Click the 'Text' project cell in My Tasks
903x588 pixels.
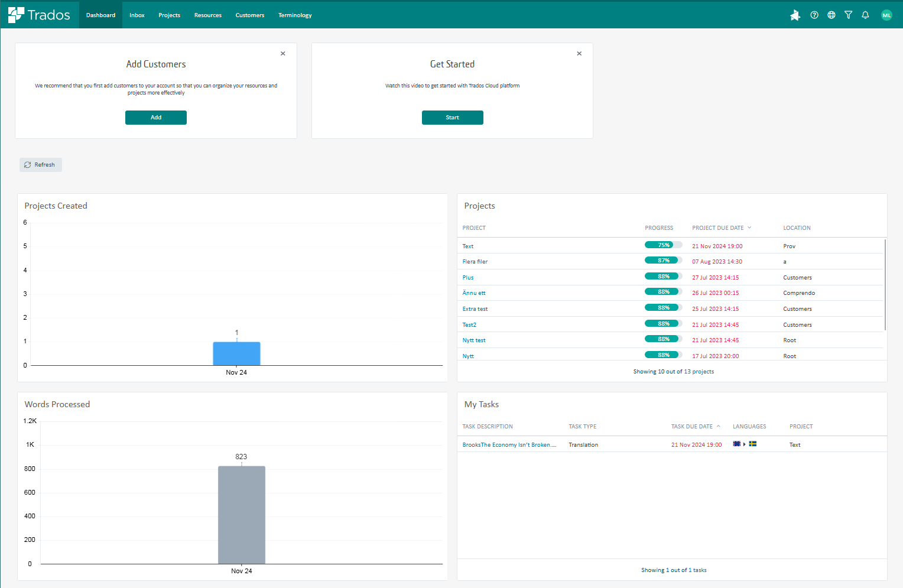pyautogui.click(x=795, y=445)
